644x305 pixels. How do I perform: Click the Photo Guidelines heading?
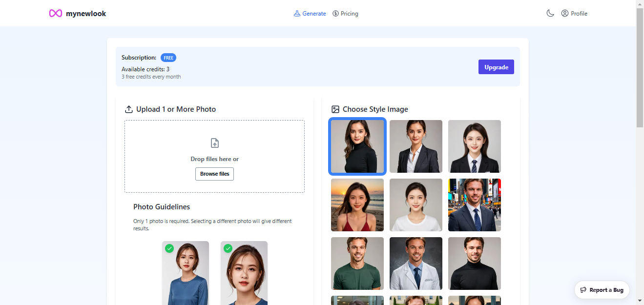(x=162, y=207)
